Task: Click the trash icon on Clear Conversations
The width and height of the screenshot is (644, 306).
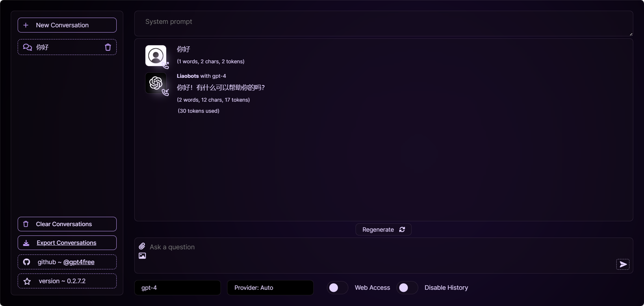Action: coord(26,224)
